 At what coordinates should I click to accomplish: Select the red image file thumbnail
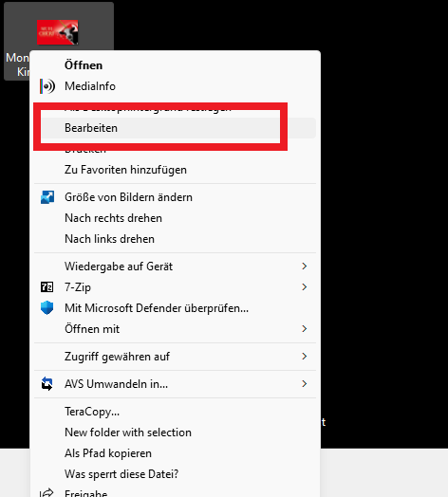point(58,32)
